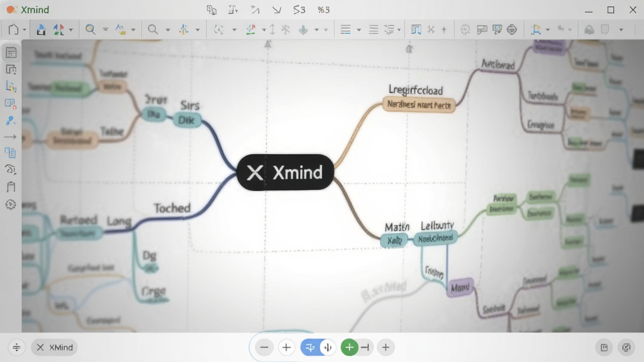Click the right arrow icon in the left sidebar
The height and width of the screenshot is (362, 644).
[10, 137]
